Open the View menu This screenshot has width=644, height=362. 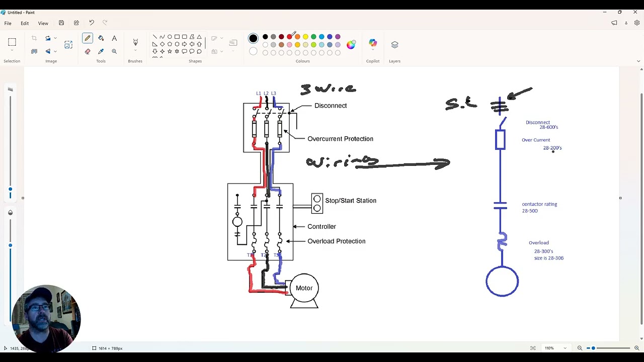[43, 23]
